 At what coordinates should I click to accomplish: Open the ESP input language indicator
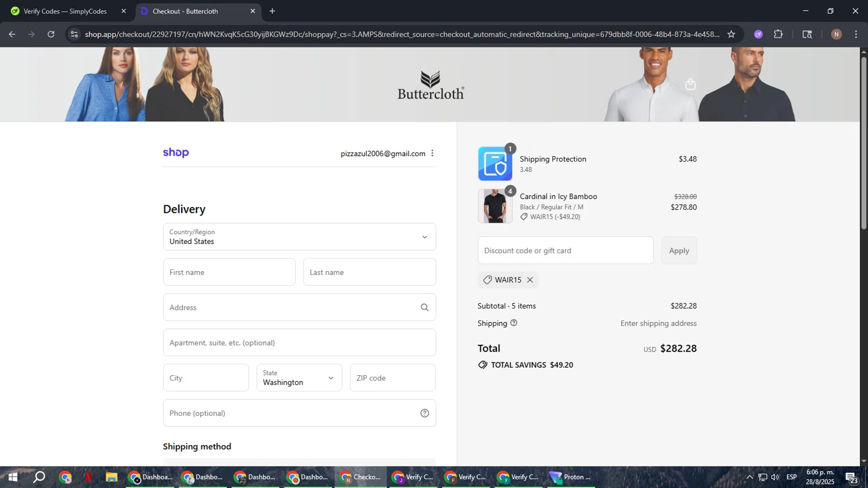click(792, 478)
